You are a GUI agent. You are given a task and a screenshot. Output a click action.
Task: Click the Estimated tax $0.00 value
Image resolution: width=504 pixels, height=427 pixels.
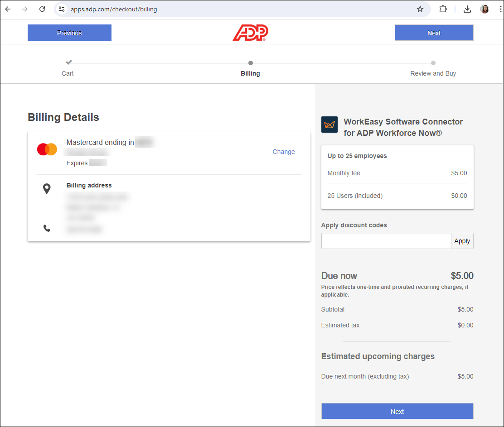tap(465, 325)
